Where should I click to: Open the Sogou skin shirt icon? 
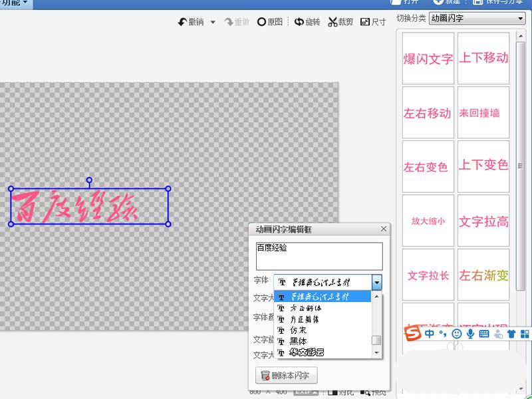point(511,334)
